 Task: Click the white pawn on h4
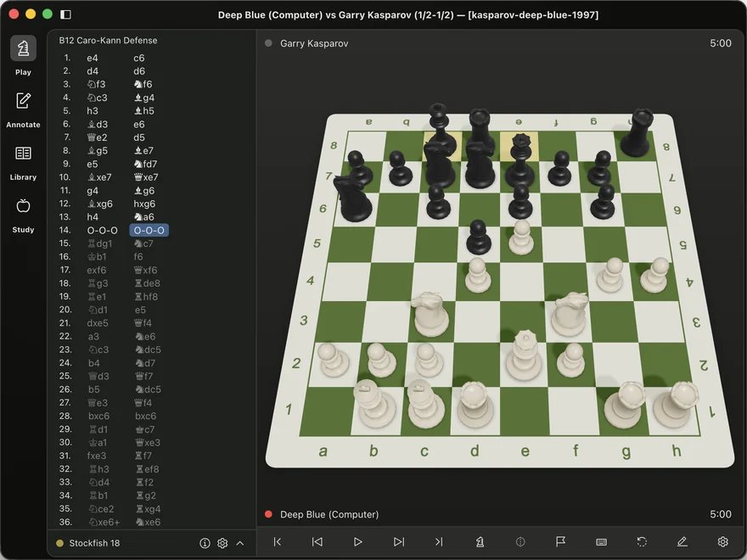pyautogui.click(x=654, y=275)
